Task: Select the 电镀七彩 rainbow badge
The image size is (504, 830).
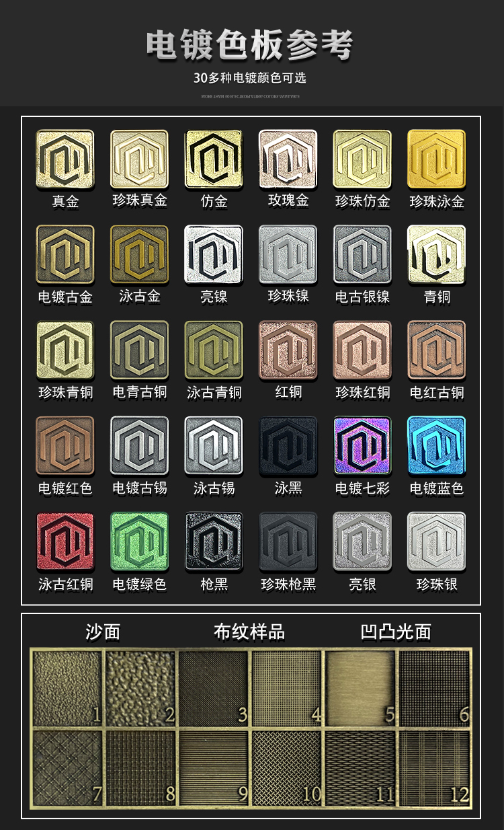Action: coord(362,445)
